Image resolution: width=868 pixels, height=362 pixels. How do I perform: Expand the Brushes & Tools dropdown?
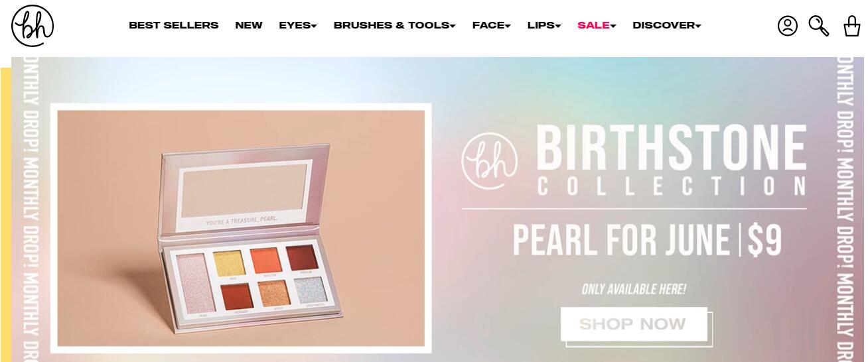394,25
